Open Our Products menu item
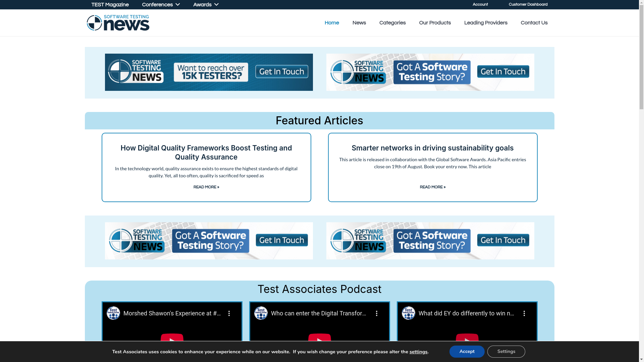This screenshot has height=362, width=644. point(435,23)
